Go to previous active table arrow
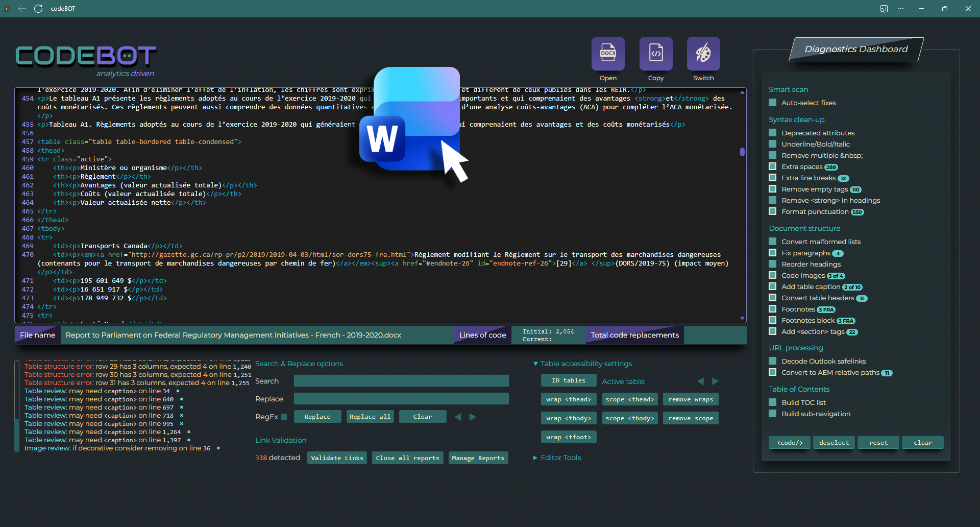 tap(700, 381)
